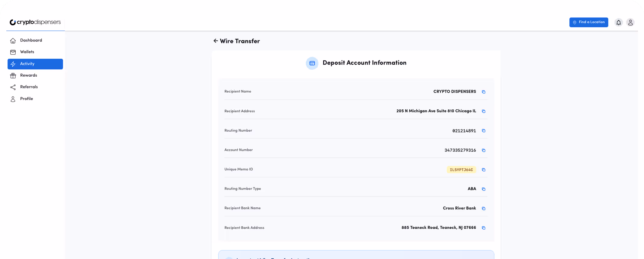This screenshot has height=259, width=644.
Task: Click the Deposit Account Information heading
Action: (364, 63)
